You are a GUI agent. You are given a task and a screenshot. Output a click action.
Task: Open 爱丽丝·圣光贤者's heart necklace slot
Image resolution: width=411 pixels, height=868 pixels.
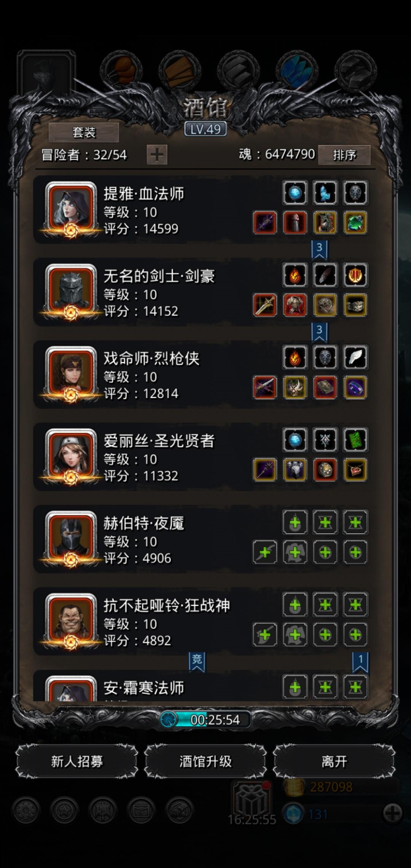355,470
